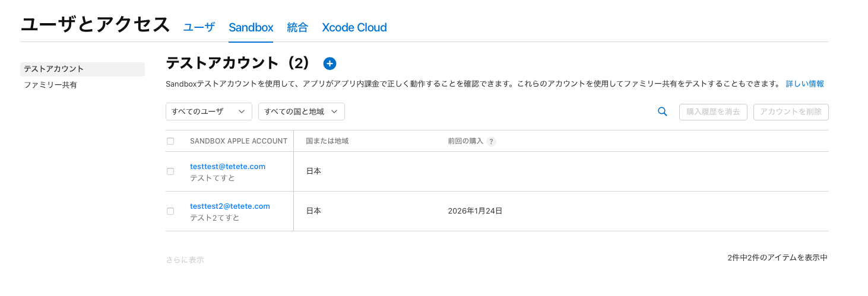Click the blue plus icon to add test account
The height and width of the screenshot is (296, 868).
[330, 63]
